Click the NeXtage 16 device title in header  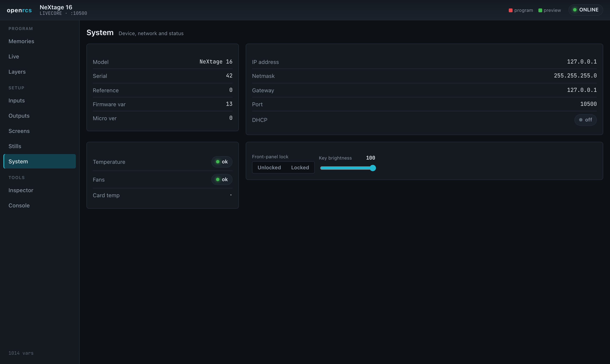tap(56, 7)
